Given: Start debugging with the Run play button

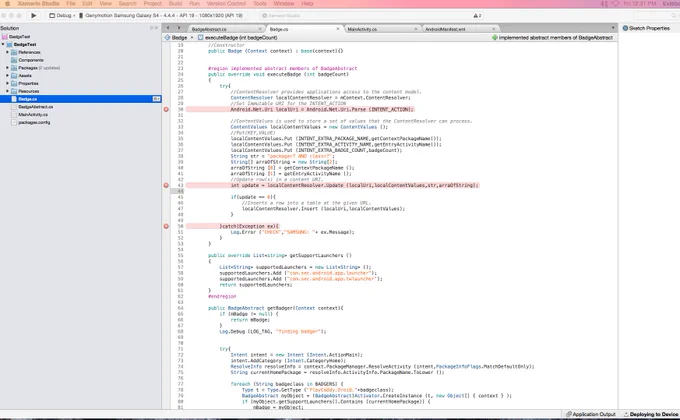Looking at the screenshot, I should pos(33,15).
